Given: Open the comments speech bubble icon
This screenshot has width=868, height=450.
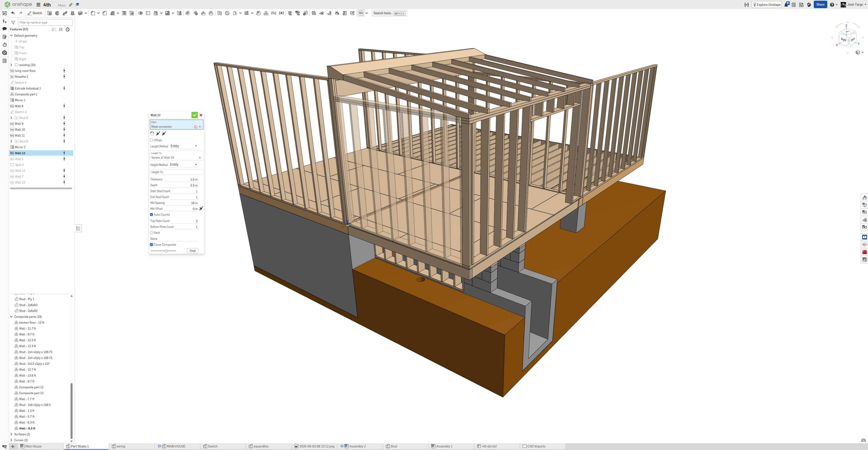Looking at the screenshot, I should click(4, 29).
